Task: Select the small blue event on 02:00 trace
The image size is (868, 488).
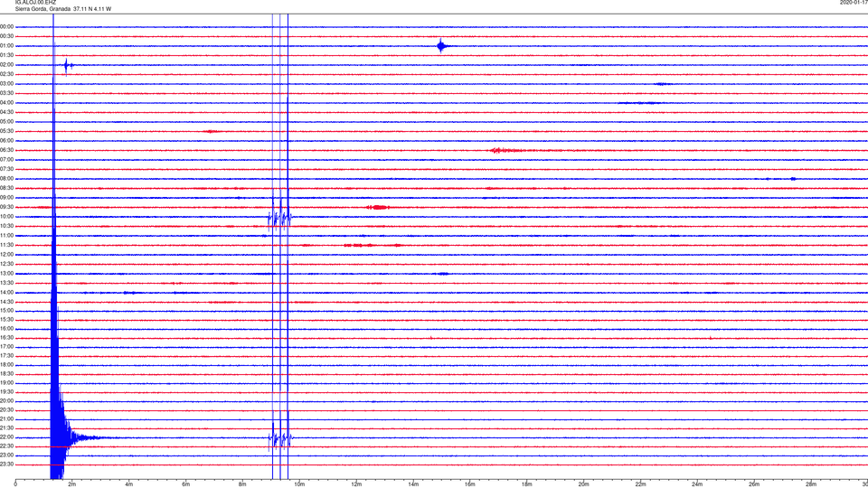Action: [x=67, y=66]
